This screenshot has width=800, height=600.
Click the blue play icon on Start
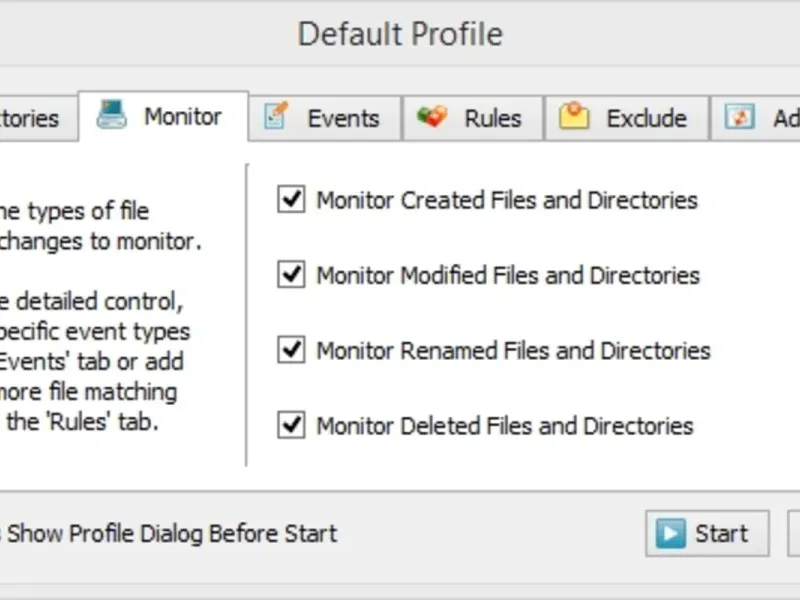click(670, 534)
